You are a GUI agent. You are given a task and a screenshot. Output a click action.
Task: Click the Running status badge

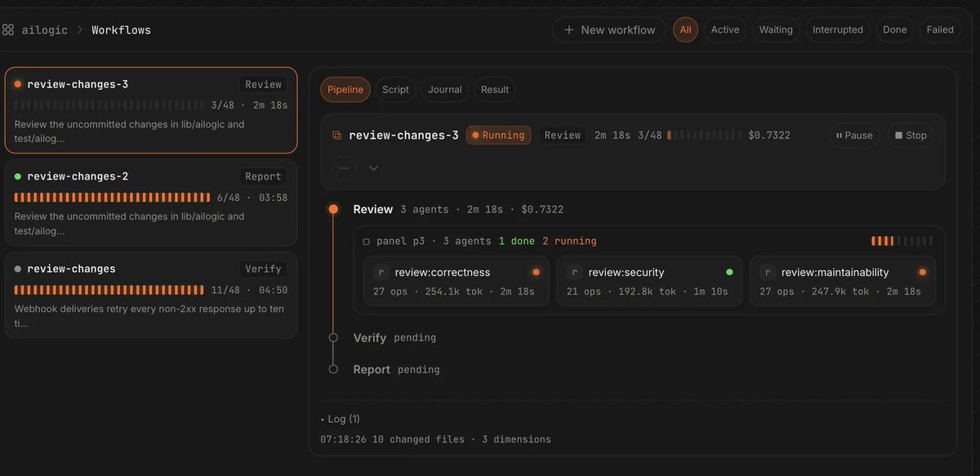pyautogui.click(x=499, y=136)
